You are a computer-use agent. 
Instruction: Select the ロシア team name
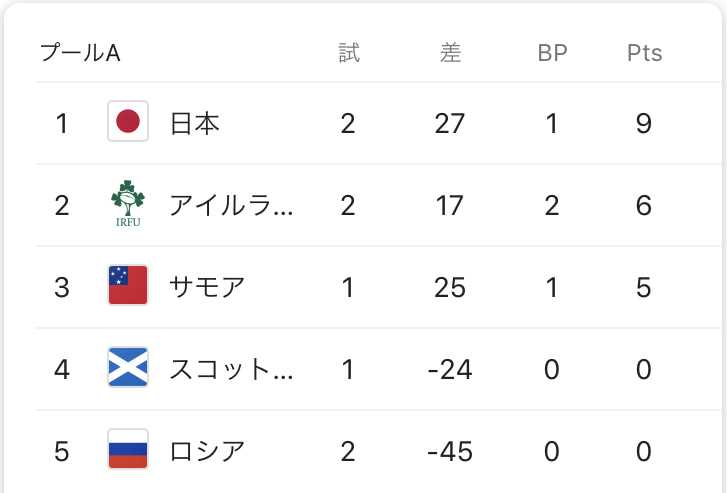(207, 452)
